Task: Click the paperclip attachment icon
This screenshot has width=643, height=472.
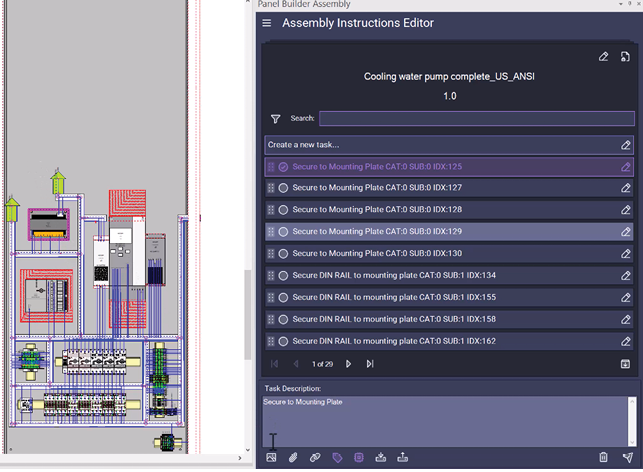Action: 293,457
